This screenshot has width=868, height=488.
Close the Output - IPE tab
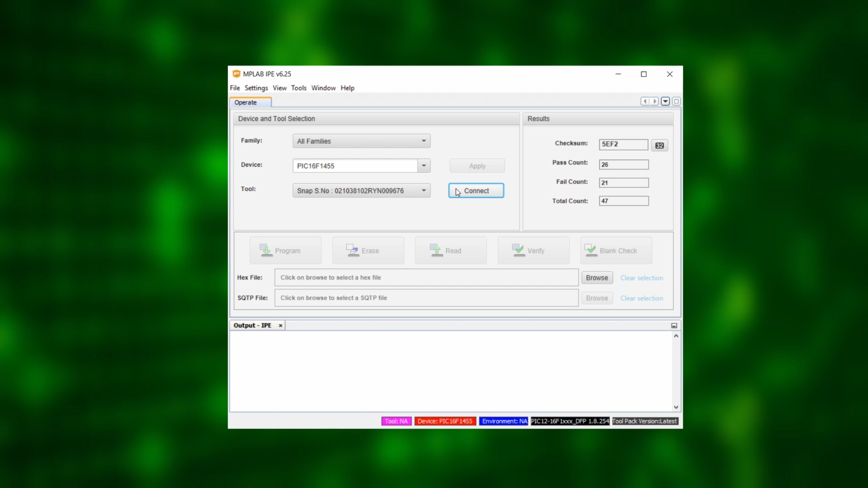(280, 325)
